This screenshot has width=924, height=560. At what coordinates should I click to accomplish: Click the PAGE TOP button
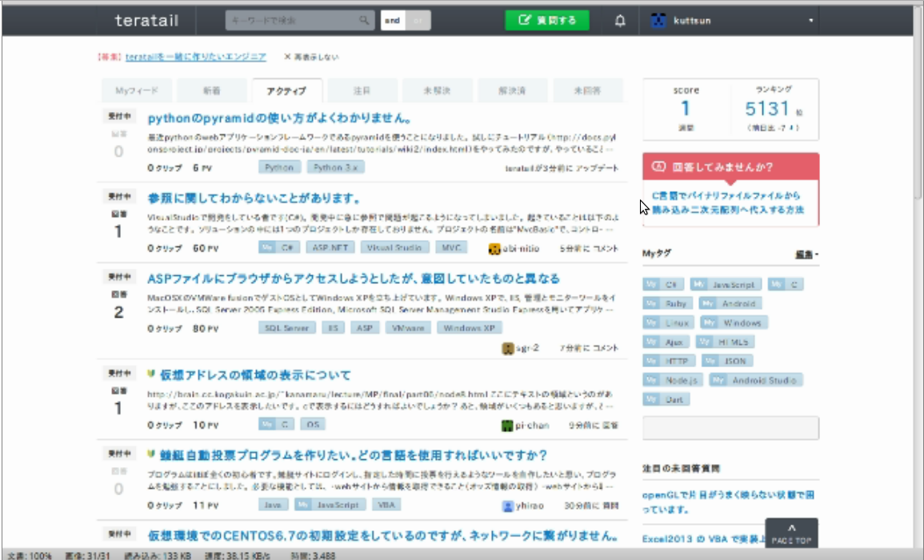tap(791, 533)
